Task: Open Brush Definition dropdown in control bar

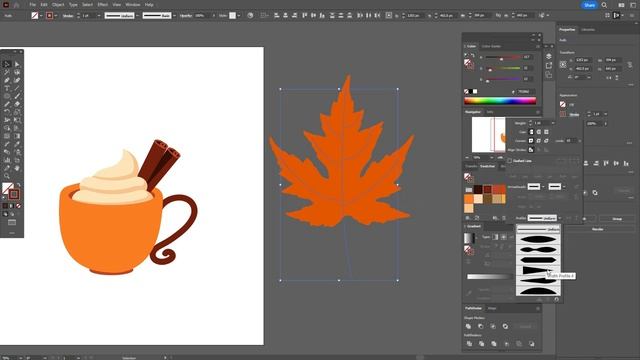Action: (x=174, y=16)
